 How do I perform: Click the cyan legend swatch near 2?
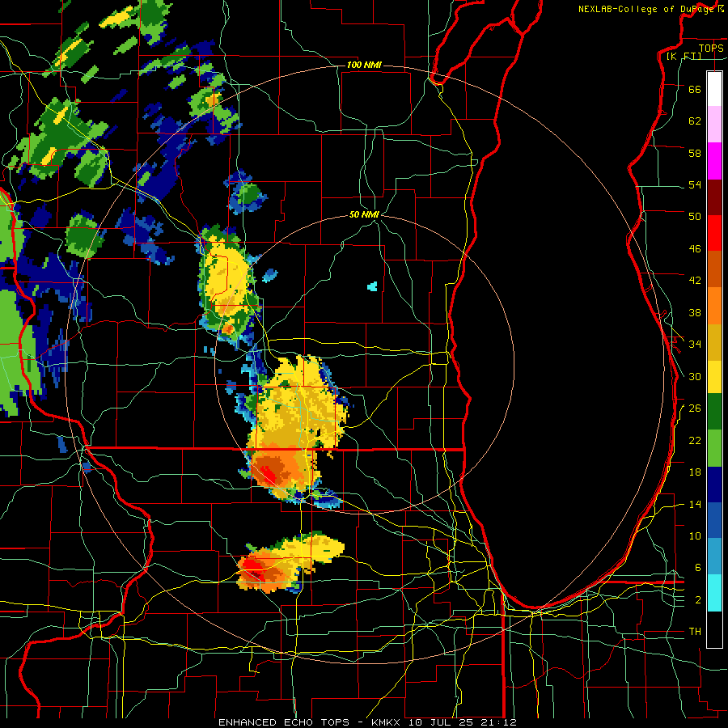pyautogui.click(x=714, y=593)
